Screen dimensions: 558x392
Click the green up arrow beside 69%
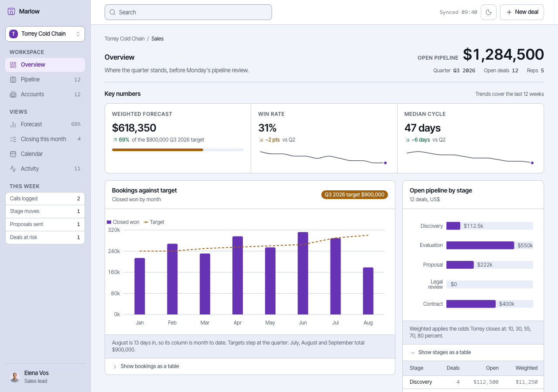[115, 140]
